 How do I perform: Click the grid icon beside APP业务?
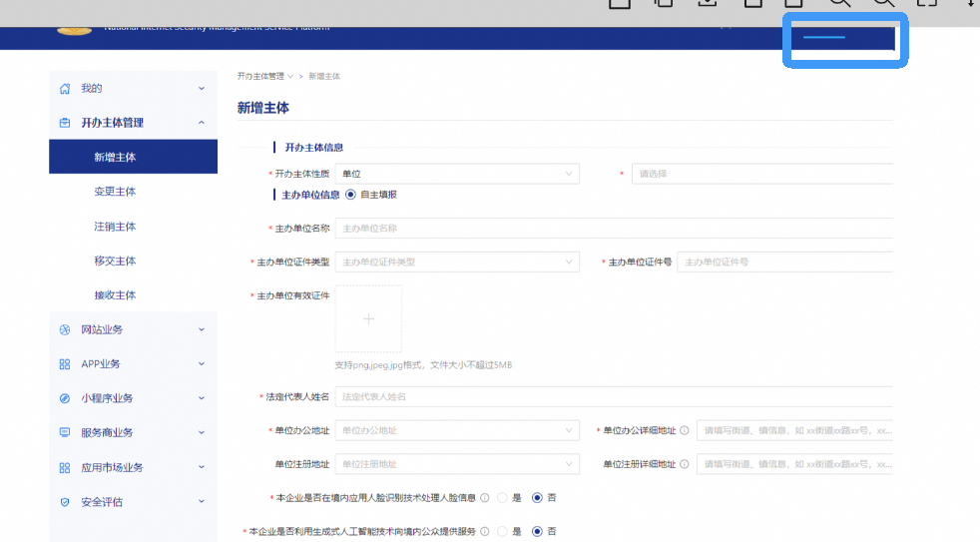click(x=65, y=364)
